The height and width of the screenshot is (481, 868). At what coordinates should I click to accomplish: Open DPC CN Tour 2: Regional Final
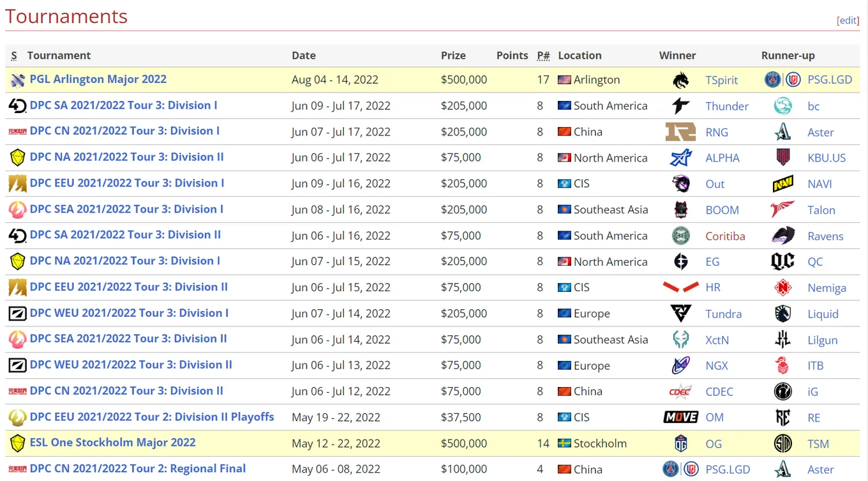click(x=138, y=469)
